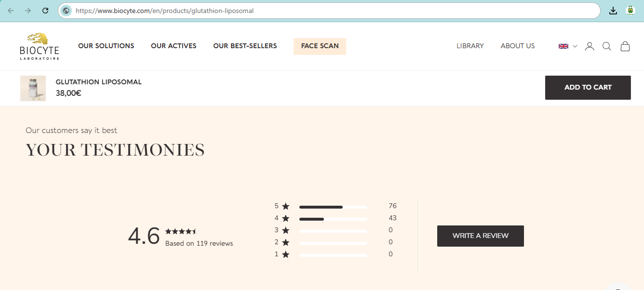Click the 38,00€ price text
This screenshot has height=290, width=644.
[68, 93]
